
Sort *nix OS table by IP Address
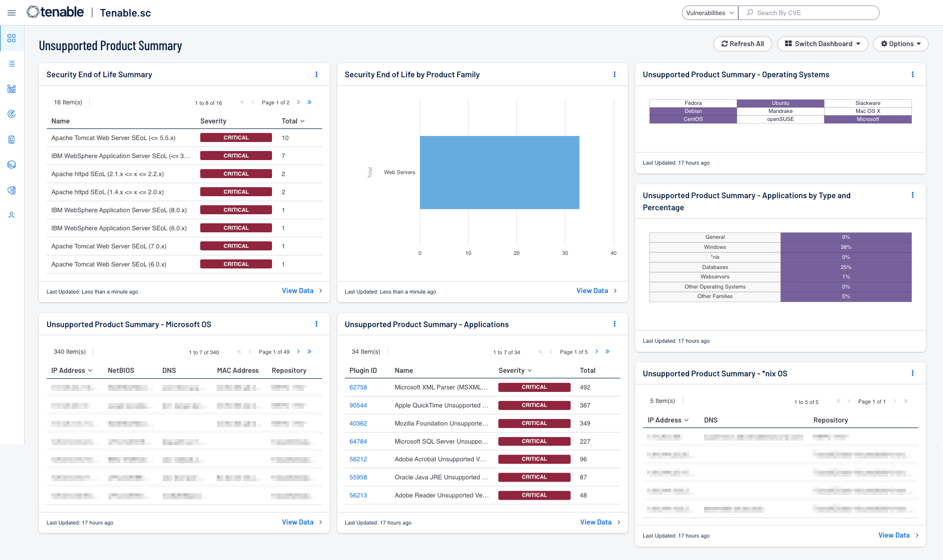click(668, 420)
